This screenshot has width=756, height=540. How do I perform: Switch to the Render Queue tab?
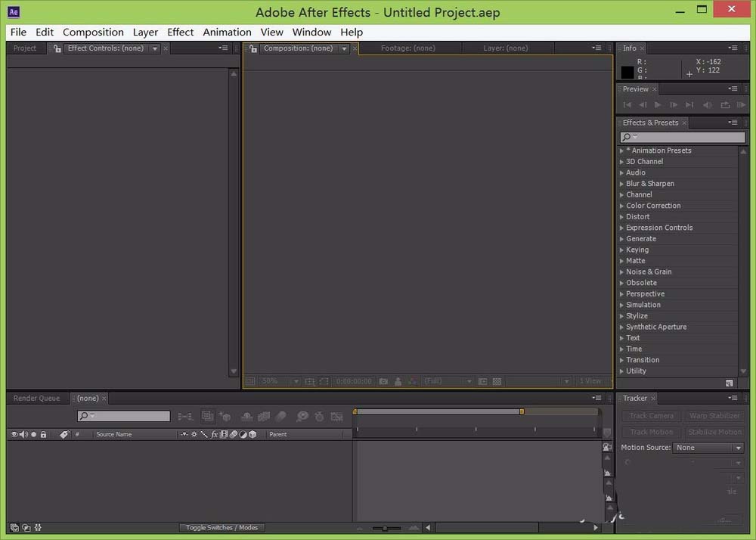(x=36, y=399)
